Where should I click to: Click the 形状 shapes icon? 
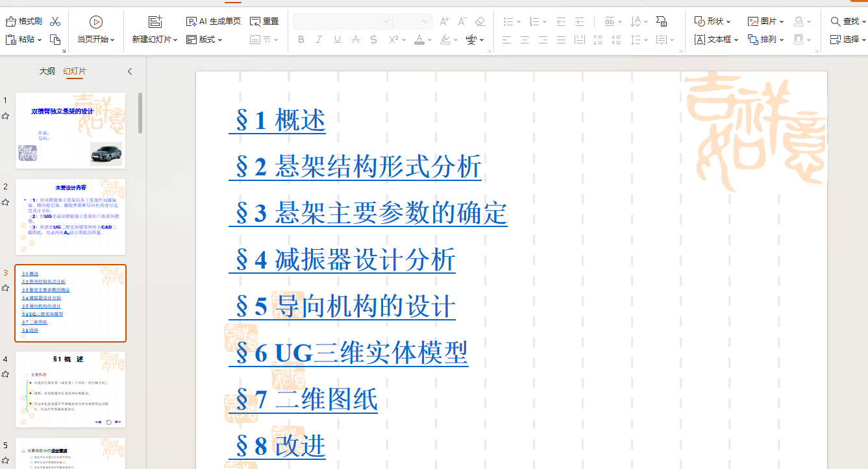click(x=700, y=21)
